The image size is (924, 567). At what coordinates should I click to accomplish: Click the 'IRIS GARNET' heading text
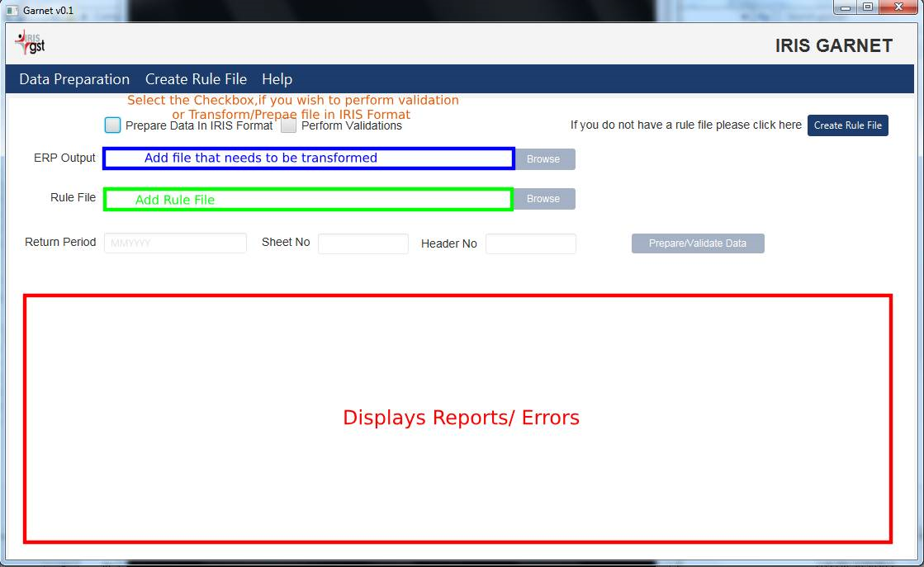click(x=834, y=45)
